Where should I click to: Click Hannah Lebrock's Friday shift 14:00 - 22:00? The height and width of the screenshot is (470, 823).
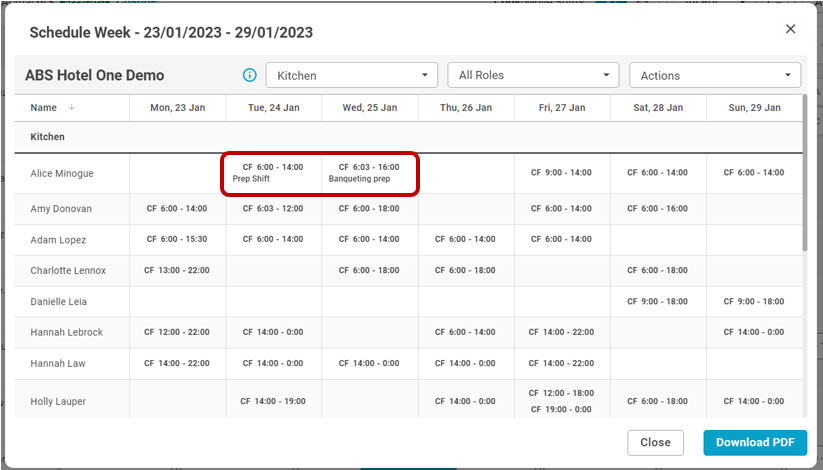coord(561,332)
